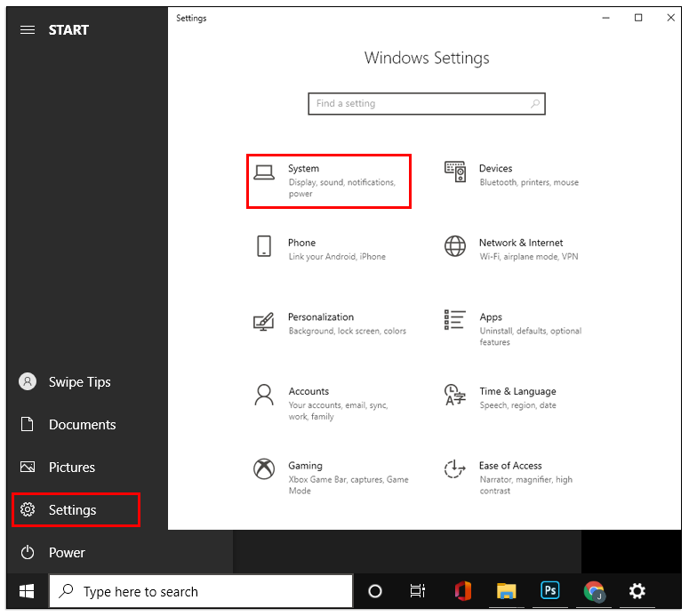689x616 pixels.
Task: Select the Settings label in Start menu
Action: 73,509
